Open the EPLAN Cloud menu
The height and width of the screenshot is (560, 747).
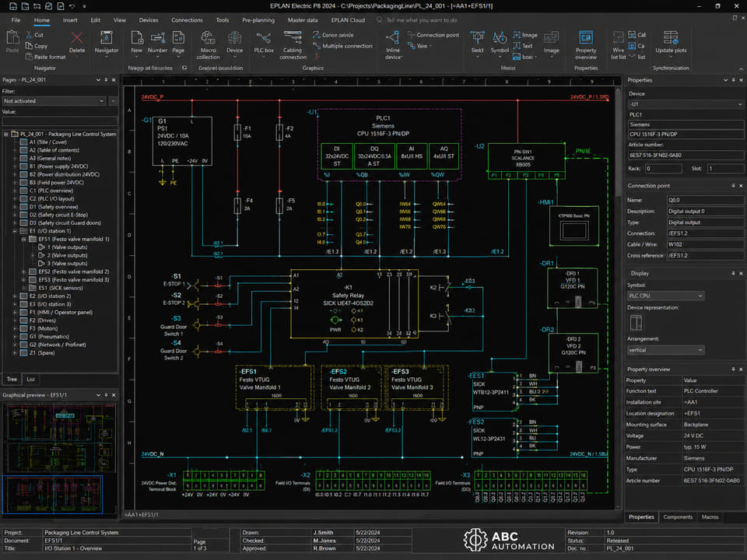348,20
